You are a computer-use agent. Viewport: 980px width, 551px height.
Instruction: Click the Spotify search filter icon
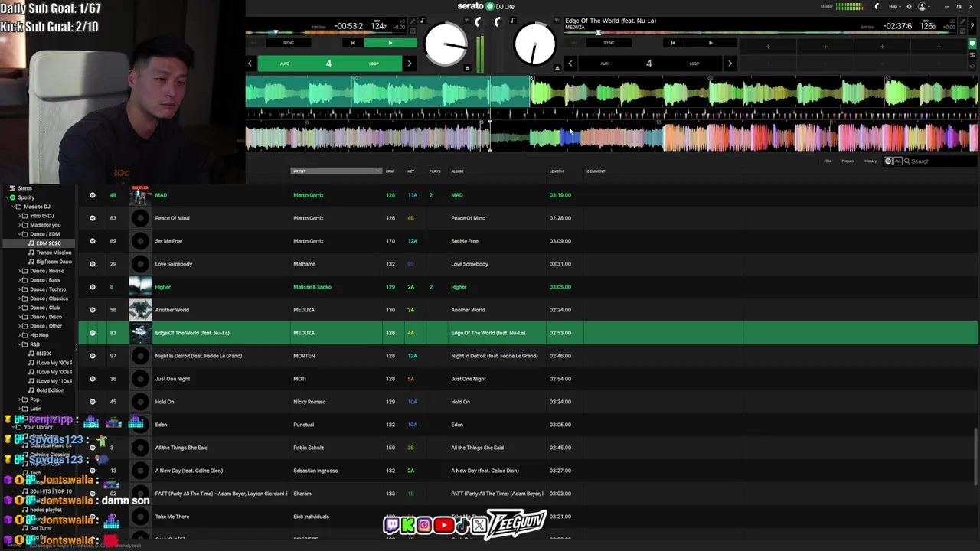(888, 161)
